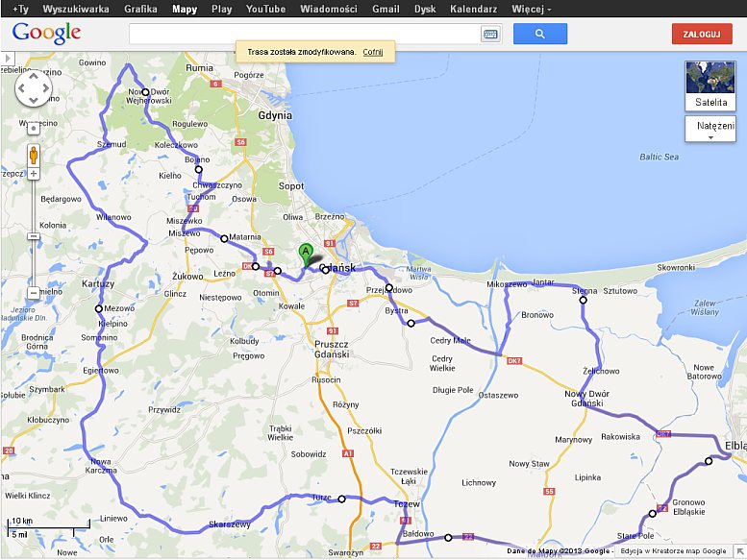The image size is (747, 560).
Task: Click the route waypoint near Nowy Dwór Wejherowski
Action: tap(145, 92)
